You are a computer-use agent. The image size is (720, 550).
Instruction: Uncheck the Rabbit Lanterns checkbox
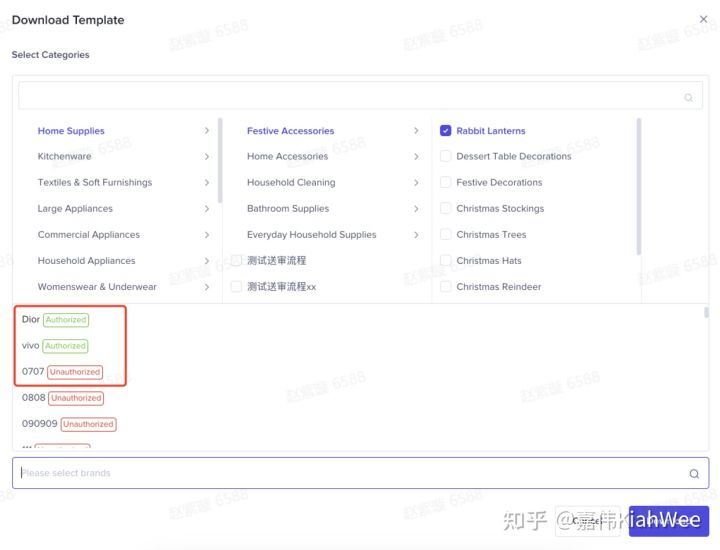pos(445,131)
